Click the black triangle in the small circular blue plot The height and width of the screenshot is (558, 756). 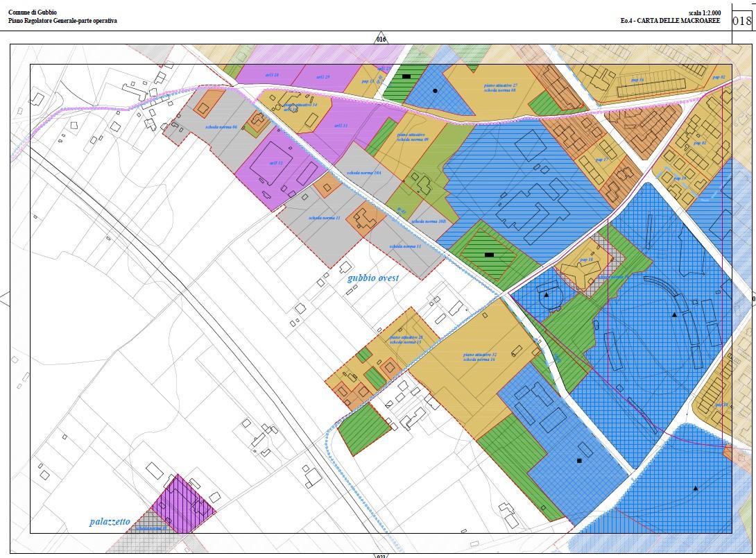[547, 295]
